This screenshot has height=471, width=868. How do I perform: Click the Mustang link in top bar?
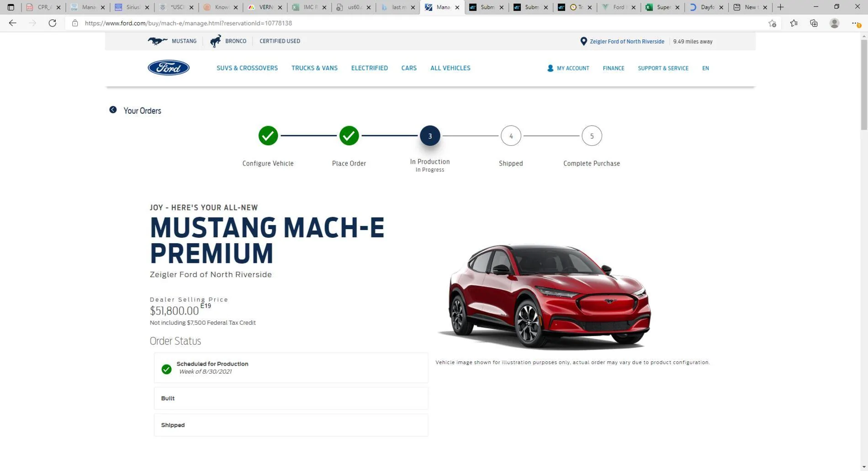point(184,41)
